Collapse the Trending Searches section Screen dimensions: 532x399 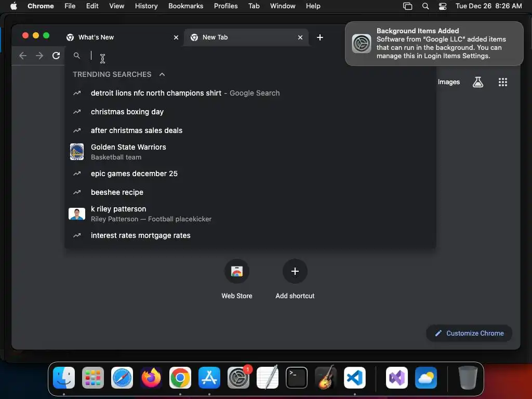tap(162, 74)
